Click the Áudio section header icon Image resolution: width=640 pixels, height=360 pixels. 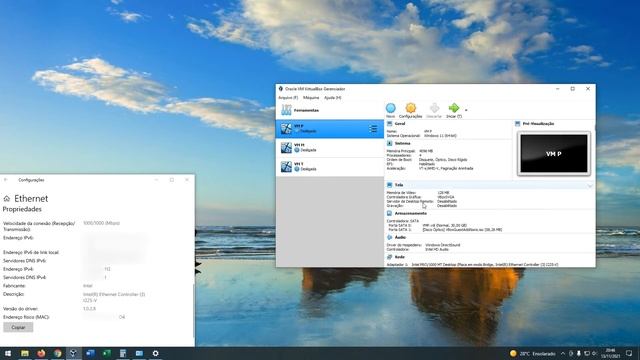click(389, 237)
